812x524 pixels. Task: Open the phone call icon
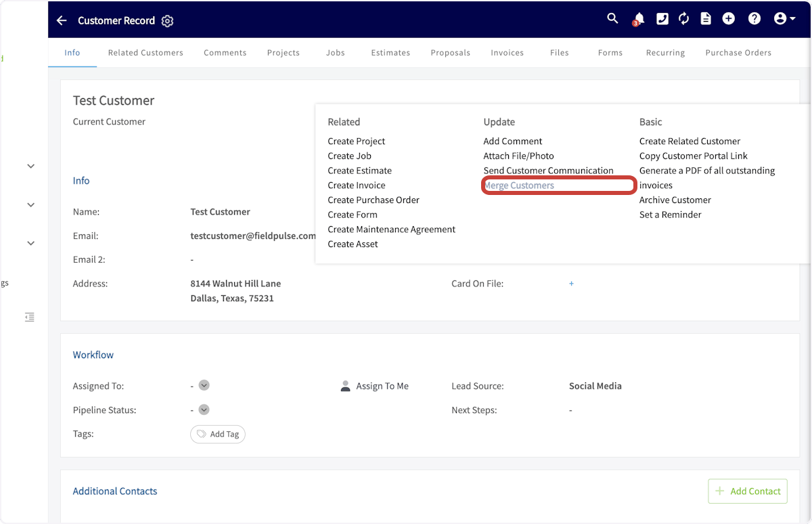point(662,19)
